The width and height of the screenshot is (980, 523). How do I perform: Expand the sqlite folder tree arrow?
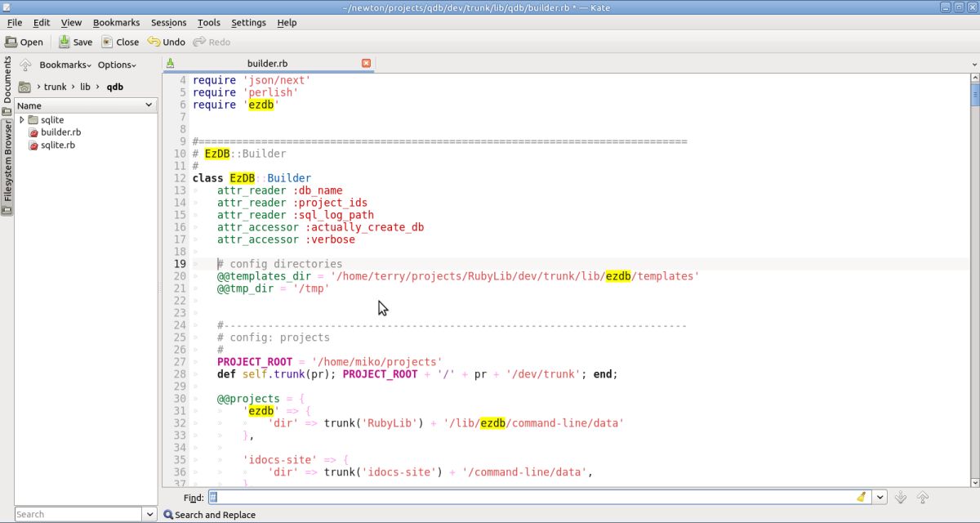coord(22,119)
